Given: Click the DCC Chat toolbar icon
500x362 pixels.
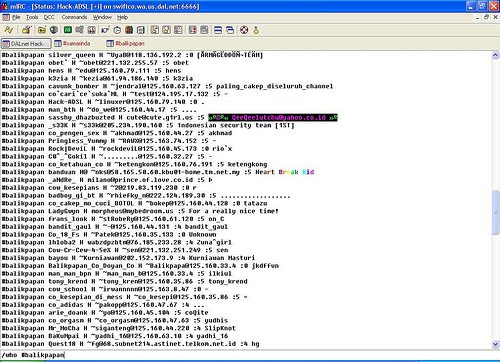Looking at the screenshot, I should point(166,30).
